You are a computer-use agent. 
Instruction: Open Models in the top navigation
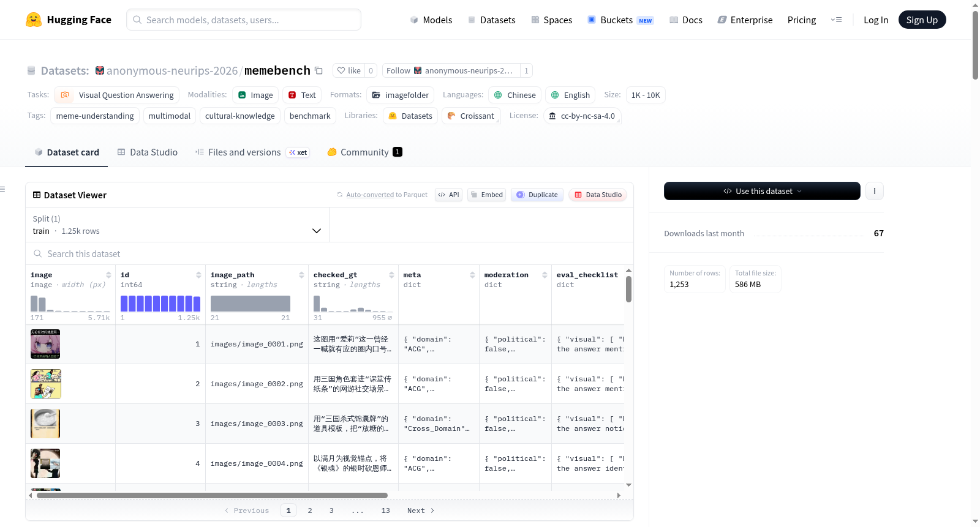431,20
